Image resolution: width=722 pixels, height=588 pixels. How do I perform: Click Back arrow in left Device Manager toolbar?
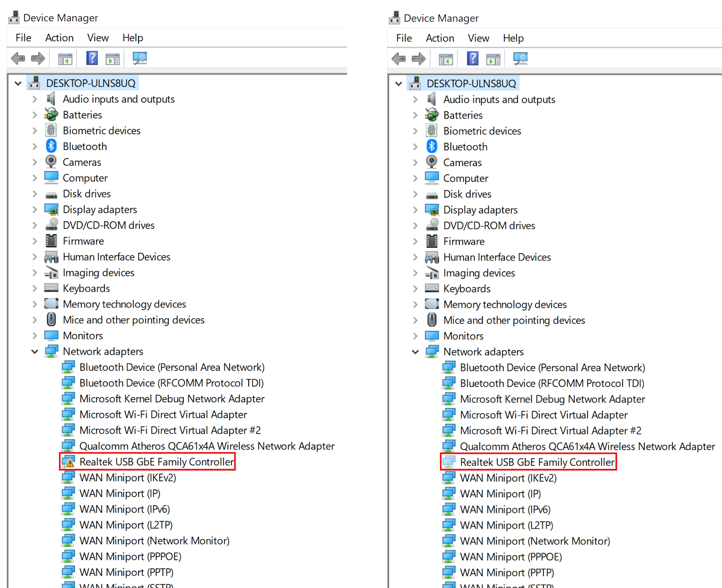point(18,58)
